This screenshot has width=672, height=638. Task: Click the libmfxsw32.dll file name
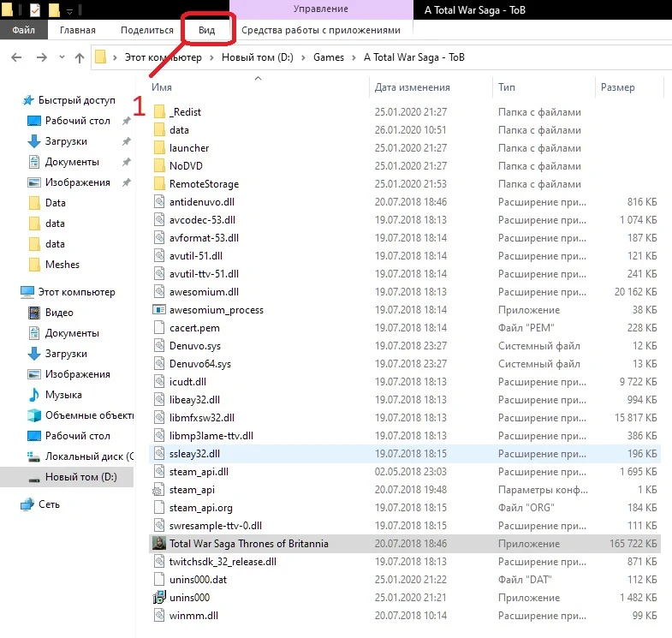[x=202, y=418]
